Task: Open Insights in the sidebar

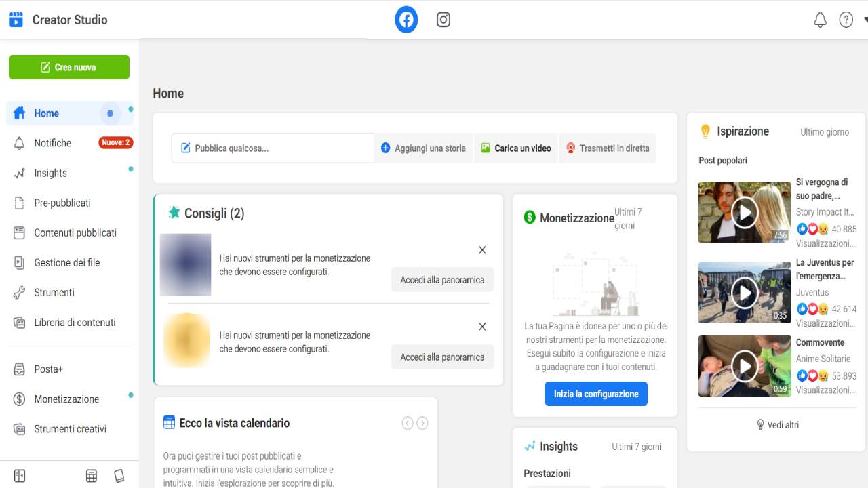Action: [x=51, y=173]
